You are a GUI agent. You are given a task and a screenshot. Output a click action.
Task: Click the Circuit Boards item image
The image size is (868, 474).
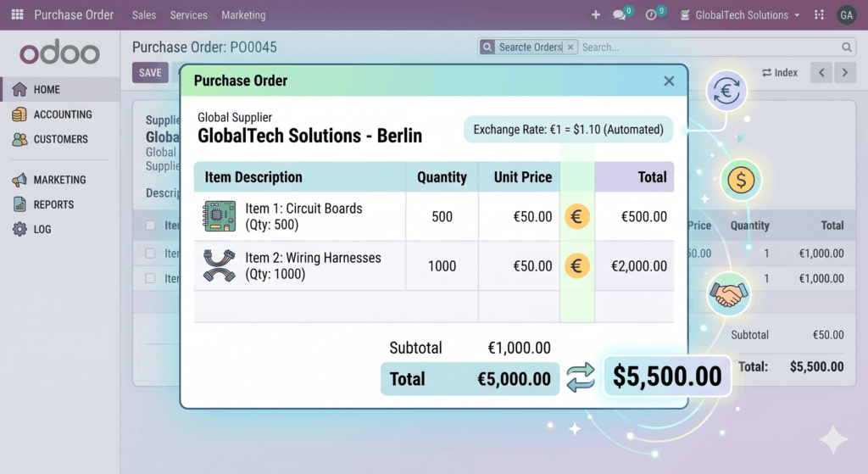(220, 216)
